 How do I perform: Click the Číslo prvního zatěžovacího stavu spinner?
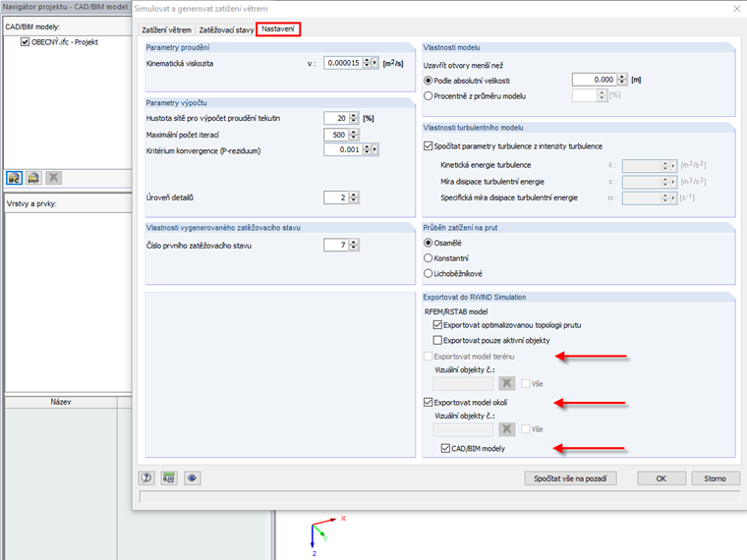pyautogui.click(x=354, y=246)
